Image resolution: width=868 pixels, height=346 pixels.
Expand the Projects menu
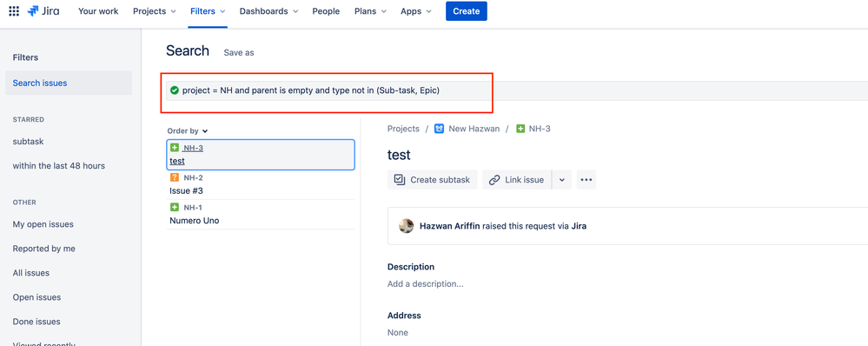155,11
